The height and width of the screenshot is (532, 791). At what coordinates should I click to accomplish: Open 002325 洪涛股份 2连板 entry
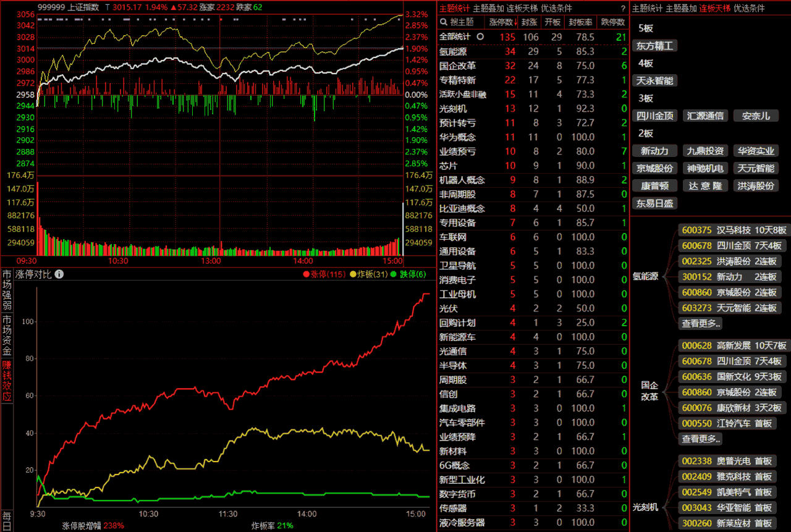[x=729, y=261]
